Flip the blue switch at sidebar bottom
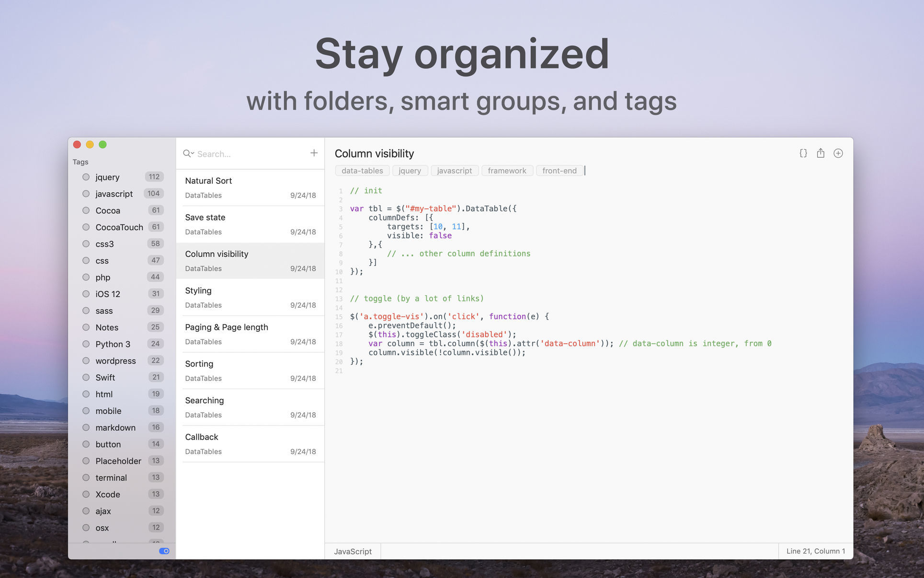Screen dimensions: 924x578 (x=164, y=551)
